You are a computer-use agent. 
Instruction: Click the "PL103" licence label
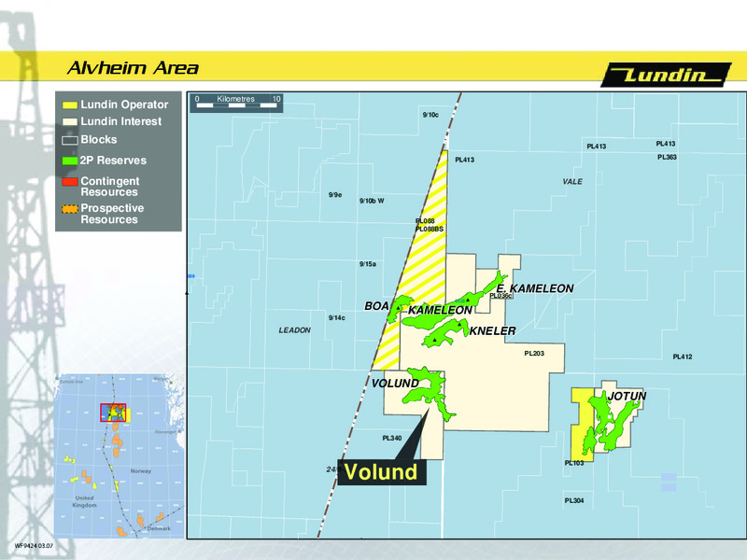click(574, 463)
